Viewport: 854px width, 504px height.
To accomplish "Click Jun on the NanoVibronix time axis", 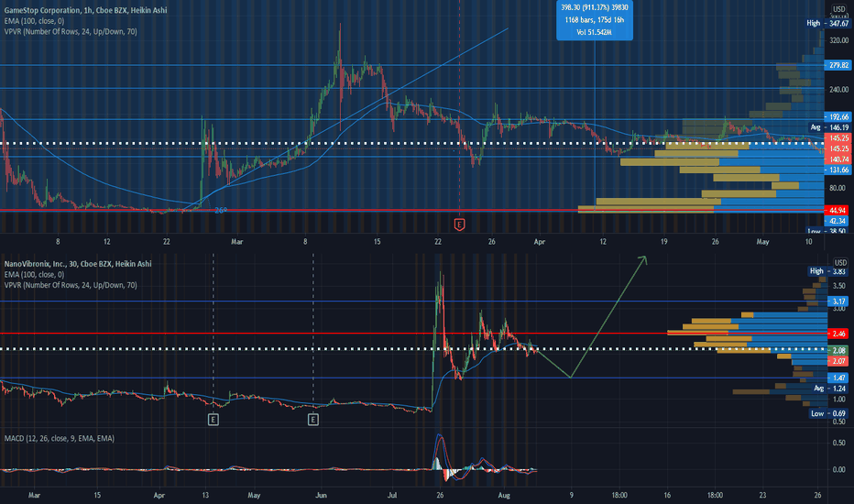I will click(321, 495).
